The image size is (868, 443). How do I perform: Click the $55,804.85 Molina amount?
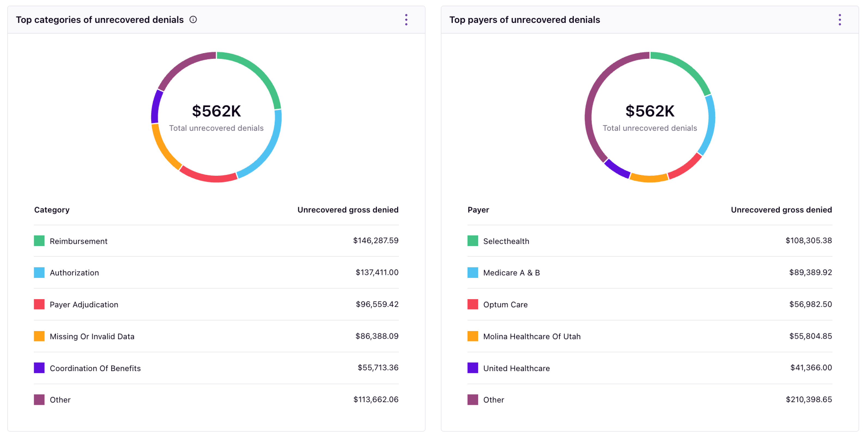[811, 336]
